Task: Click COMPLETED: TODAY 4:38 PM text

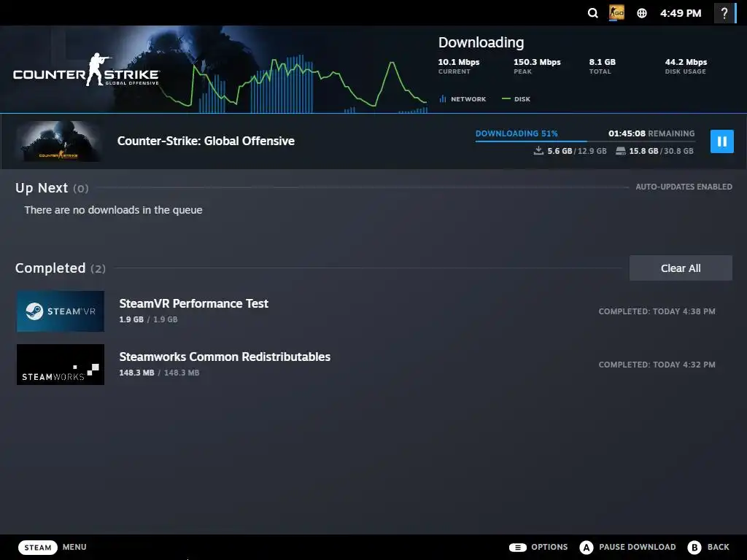Action: click(x=657, y=311)
